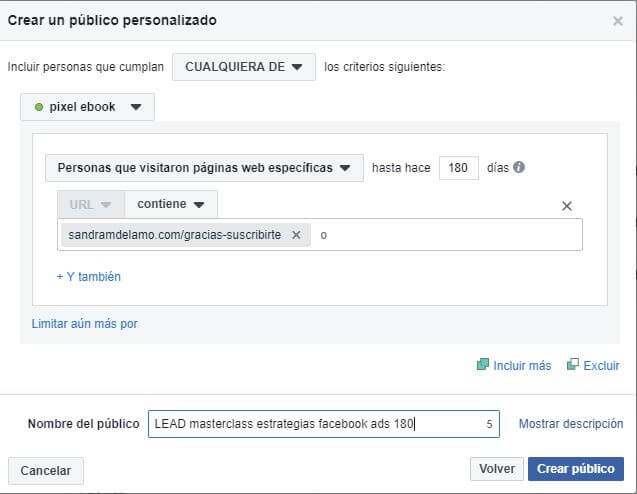Expand the pixel ebook selector

pyautogui.click(x=87, y=107)
